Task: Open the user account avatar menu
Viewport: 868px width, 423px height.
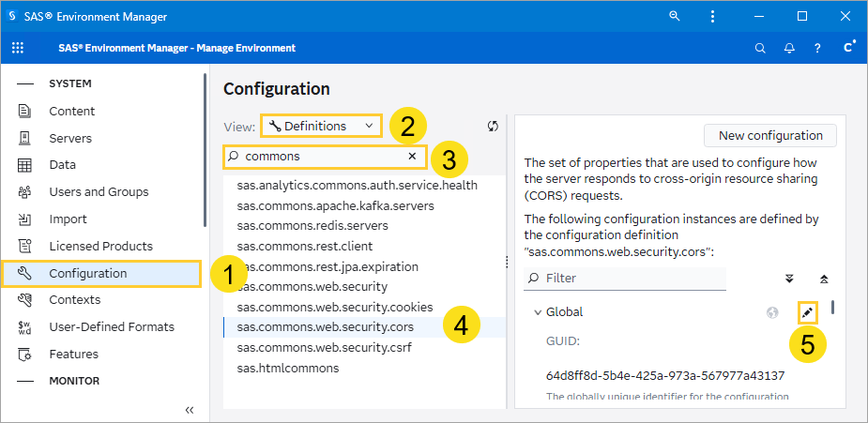Action: click(x=848, y=48)
